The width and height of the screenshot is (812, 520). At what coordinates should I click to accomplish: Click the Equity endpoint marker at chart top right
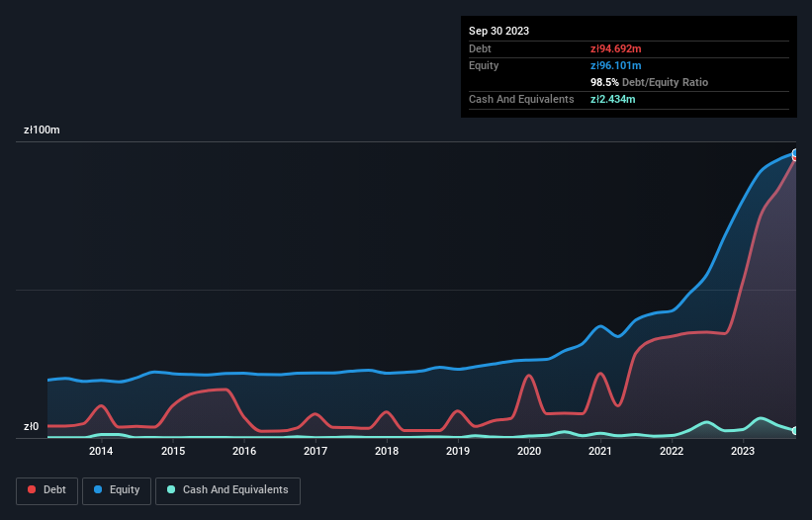click(x=795, y=153)
